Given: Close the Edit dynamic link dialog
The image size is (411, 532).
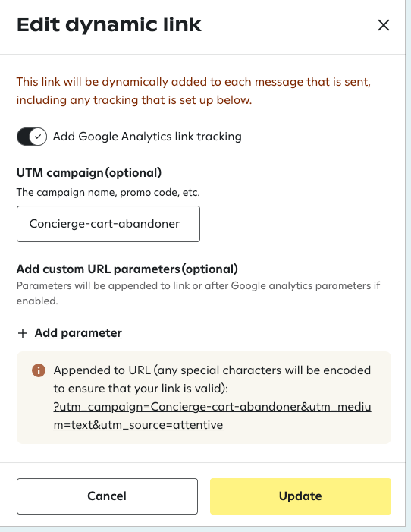Looking at the screenshot, I should click(x=384, y=25).
